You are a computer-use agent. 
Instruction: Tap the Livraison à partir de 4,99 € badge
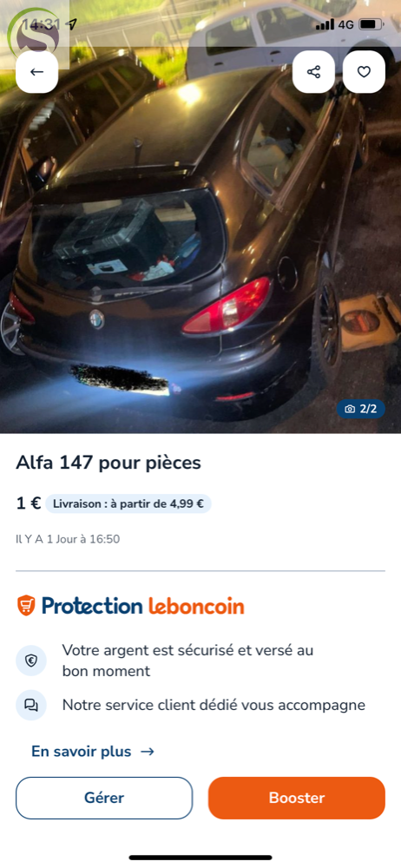coord(128,503)
